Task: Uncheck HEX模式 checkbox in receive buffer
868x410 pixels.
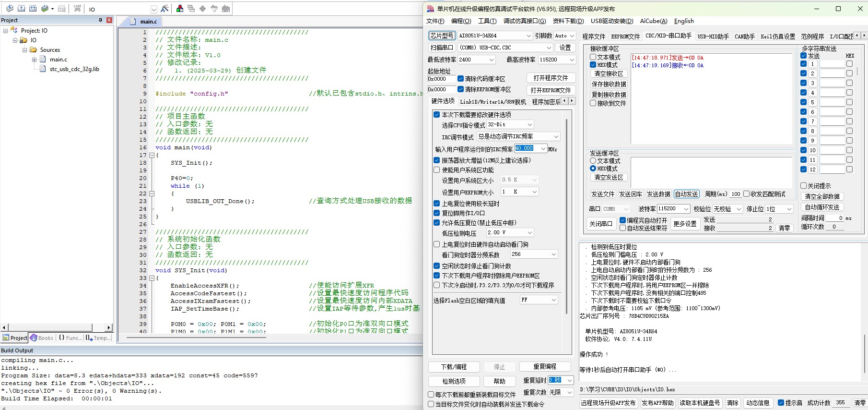Action: (x=593, y=65)
